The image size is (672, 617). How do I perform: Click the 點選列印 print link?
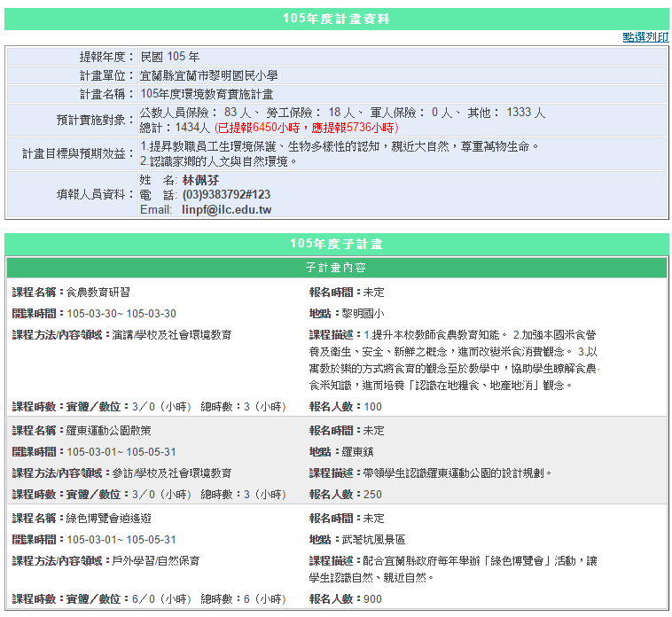pos(645,37)
